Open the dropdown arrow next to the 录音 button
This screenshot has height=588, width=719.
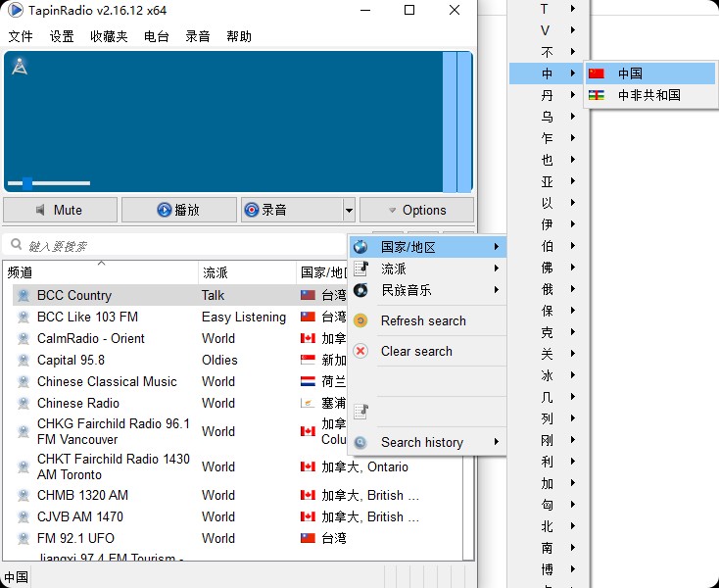pyautogui.click(x=349, y=210)
